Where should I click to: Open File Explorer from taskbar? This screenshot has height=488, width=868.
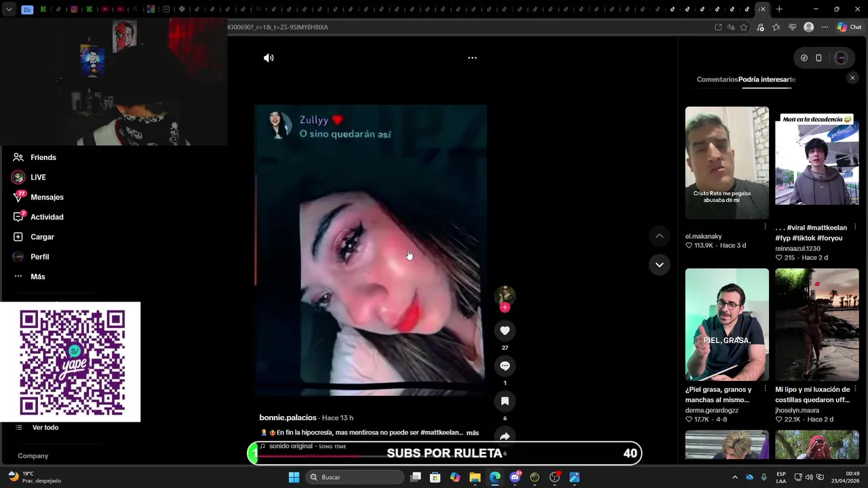pos(475,477)
